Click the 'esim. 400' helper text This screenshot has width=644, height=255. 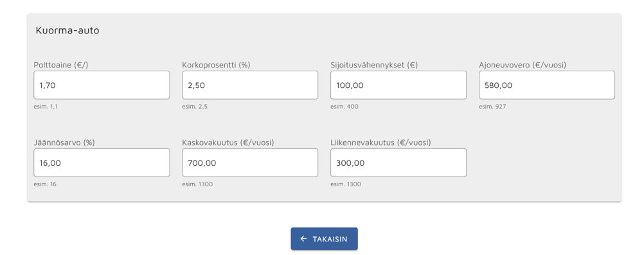pyautogui.click(x=344, y=107)
